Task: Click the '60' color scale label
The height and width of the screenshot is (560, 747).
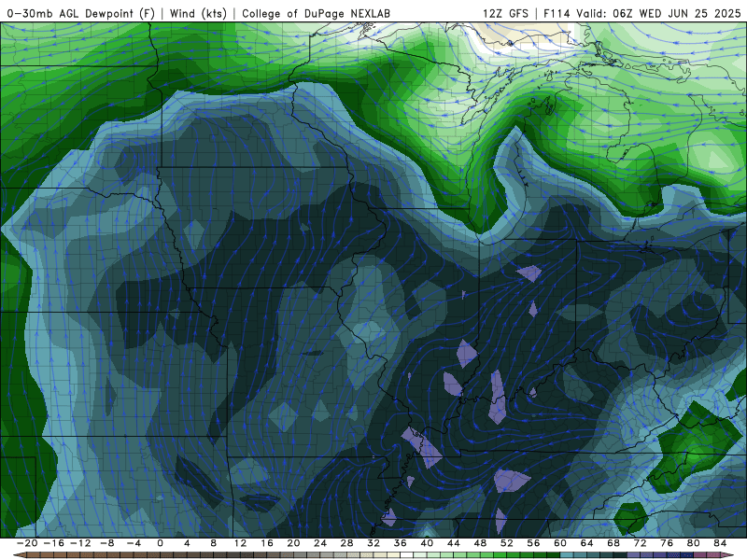Action: click(x=560, y=543)
